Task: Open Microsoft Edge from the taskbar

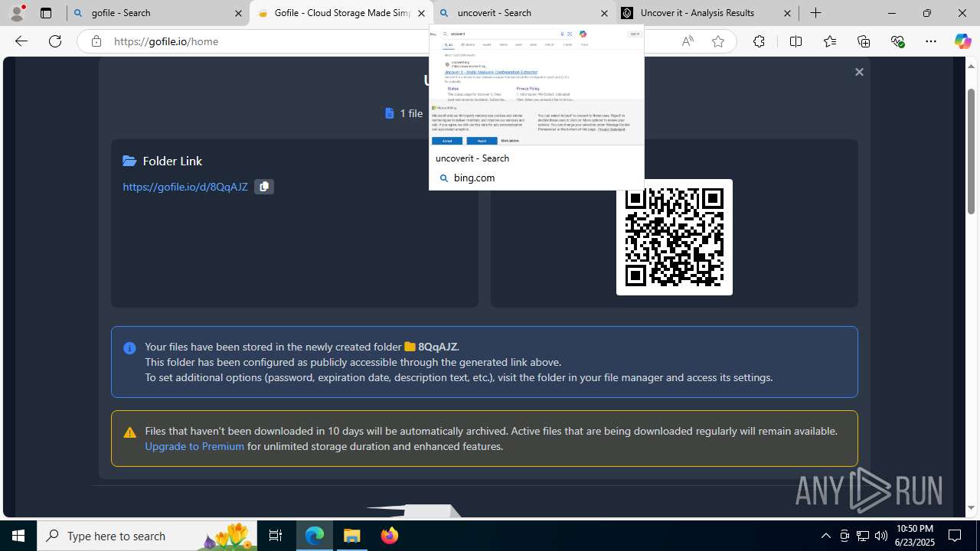Action: (x=315, y=536)
